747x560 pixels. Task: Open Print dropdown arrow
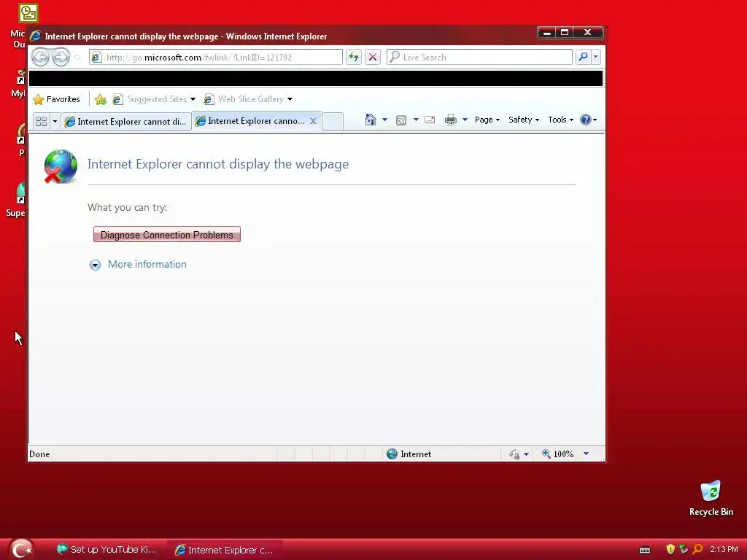click(x=465, y=120)
